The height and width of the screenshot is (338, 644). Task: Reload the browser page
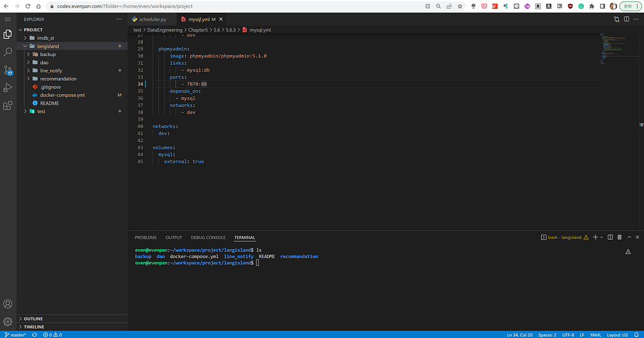pos(28,6)
